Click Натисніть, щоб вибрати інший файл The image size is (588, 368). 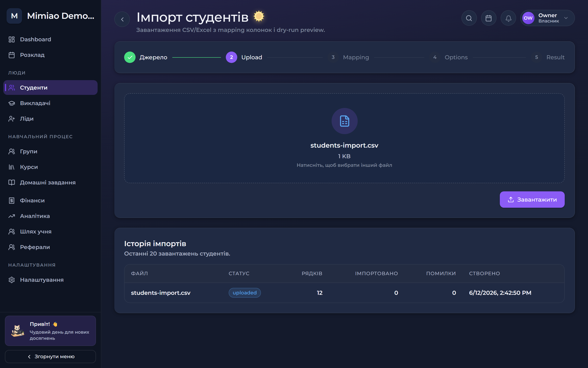coord(344,165)
